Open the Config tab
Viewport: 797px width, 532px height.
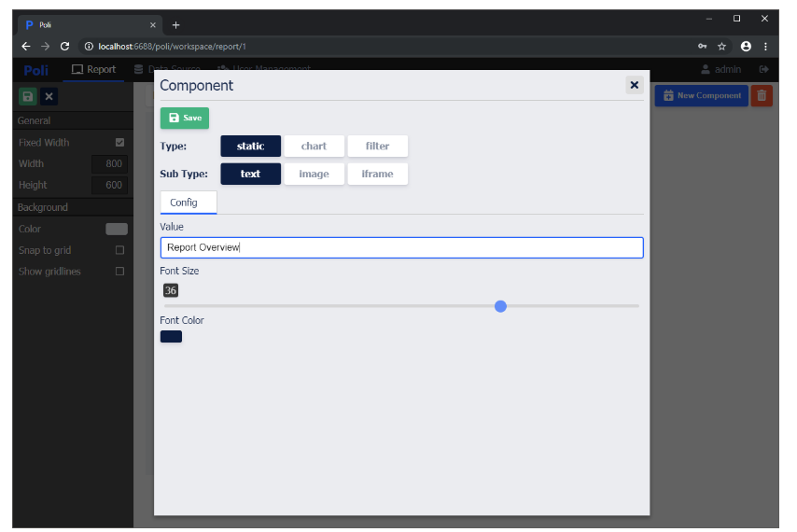[189, 203]
